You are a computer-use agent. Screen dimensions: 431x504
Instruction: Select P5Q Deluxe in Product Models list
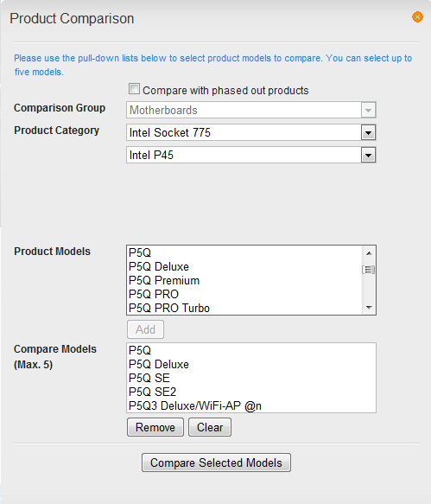click(x=244, y=266)
